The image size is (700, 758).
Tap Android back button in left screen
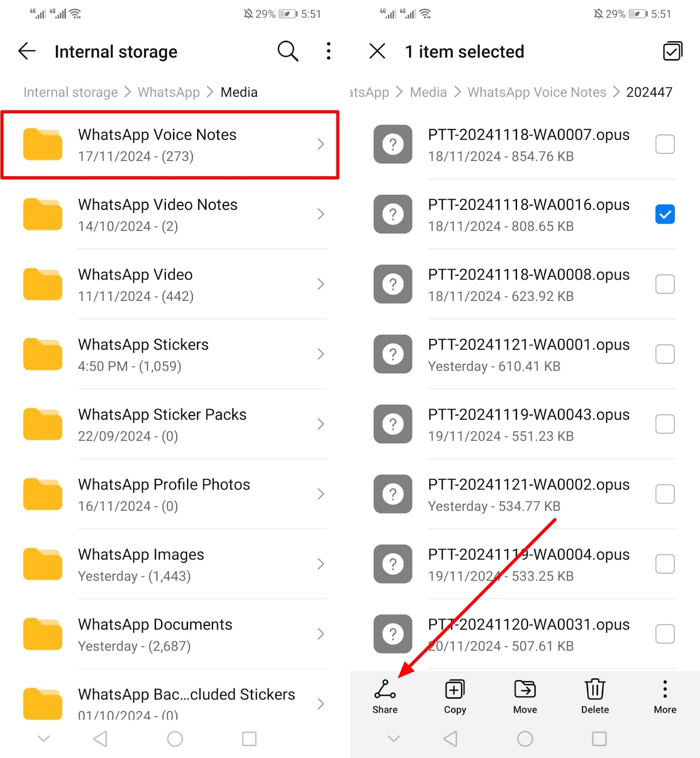click(100, 739)
